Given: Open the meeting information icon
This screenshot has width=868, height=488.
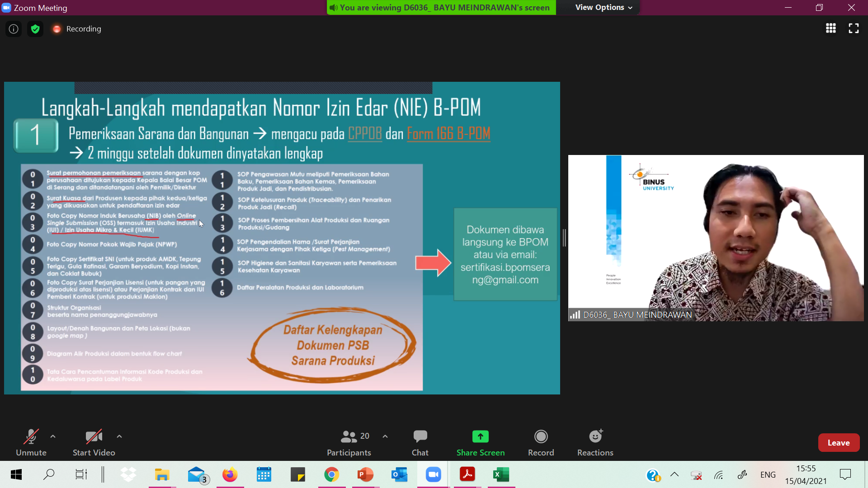Looking at the screenshot, I should tap(14, 29).
